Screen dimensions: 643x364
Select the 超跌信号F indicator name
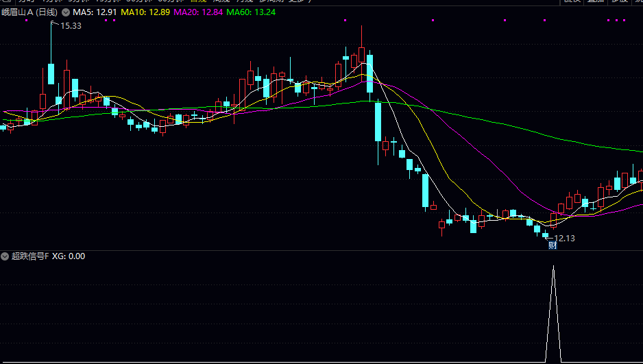coord(30,256)
